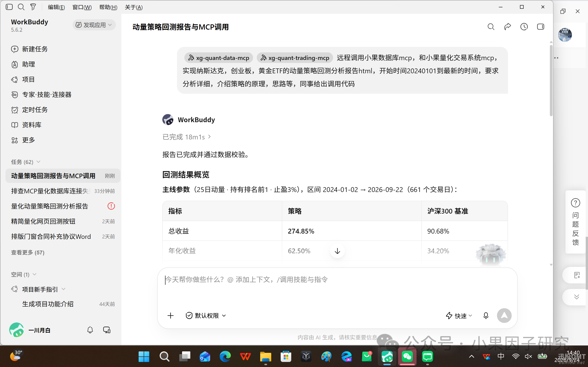Search within the conversation header
This screenshot has height=367, width=588.
pyautogui.click(x=491, y=27)
